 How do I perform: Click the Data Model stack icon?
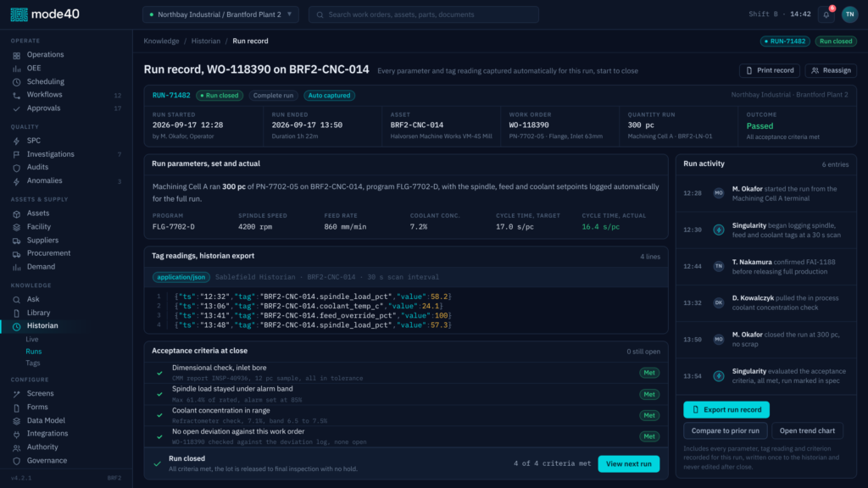[x=17, y=421]
